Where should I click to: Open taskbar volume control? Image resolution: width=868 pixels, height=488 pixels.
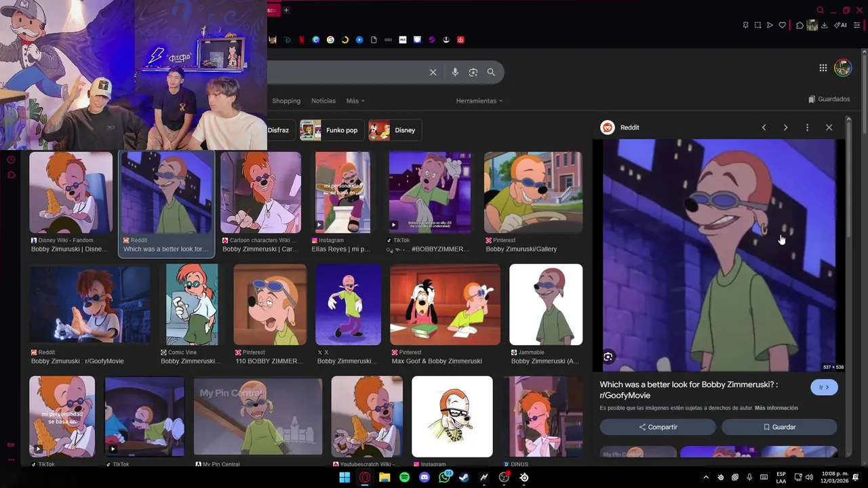pos(809,478)
